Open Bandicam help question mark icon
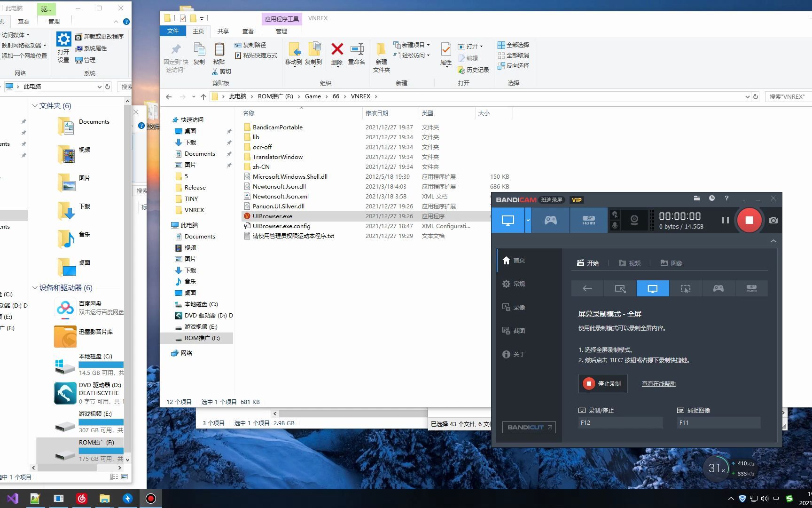 pyautogui.click(x=726, y=198)
